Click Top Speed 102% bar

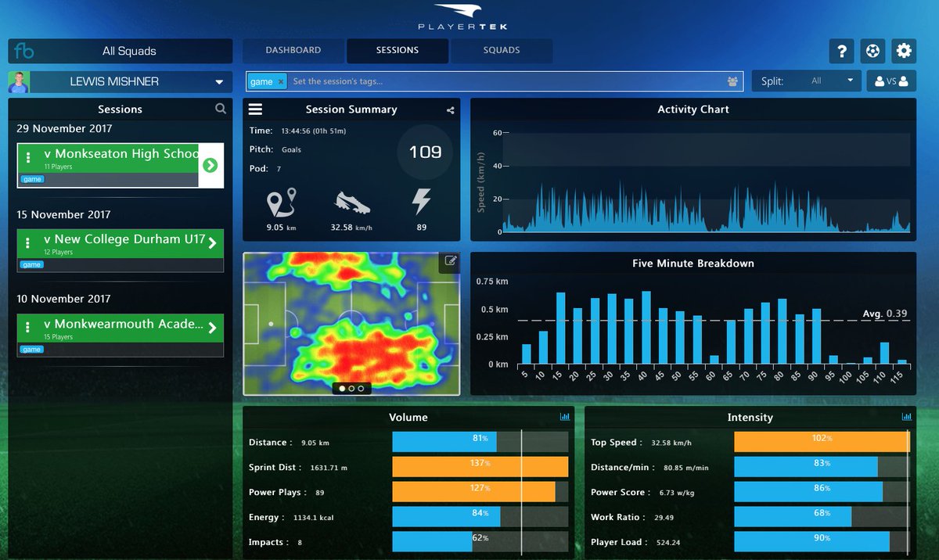pyautogui.click(x=822, y=443)
